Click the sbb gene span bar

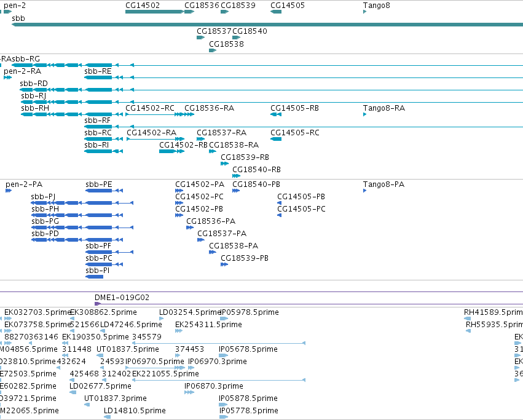click(267, 25)
